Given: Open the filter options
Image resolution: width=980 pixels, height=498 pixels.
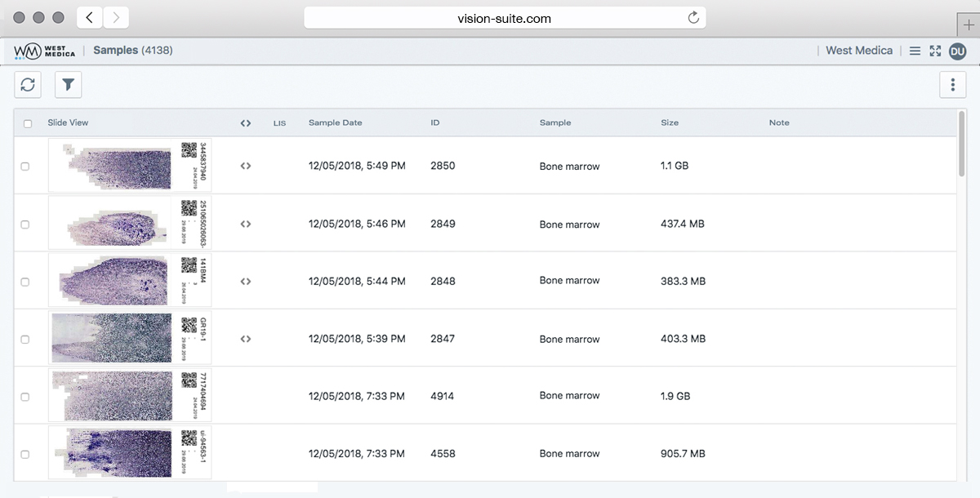Looking at the screenshot, I should (68, 84).
